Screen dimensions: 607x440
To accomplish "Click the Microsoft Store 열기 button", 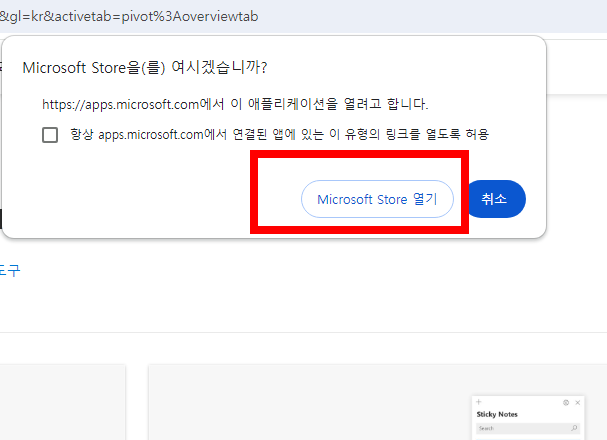I will [x=377, y=199].
